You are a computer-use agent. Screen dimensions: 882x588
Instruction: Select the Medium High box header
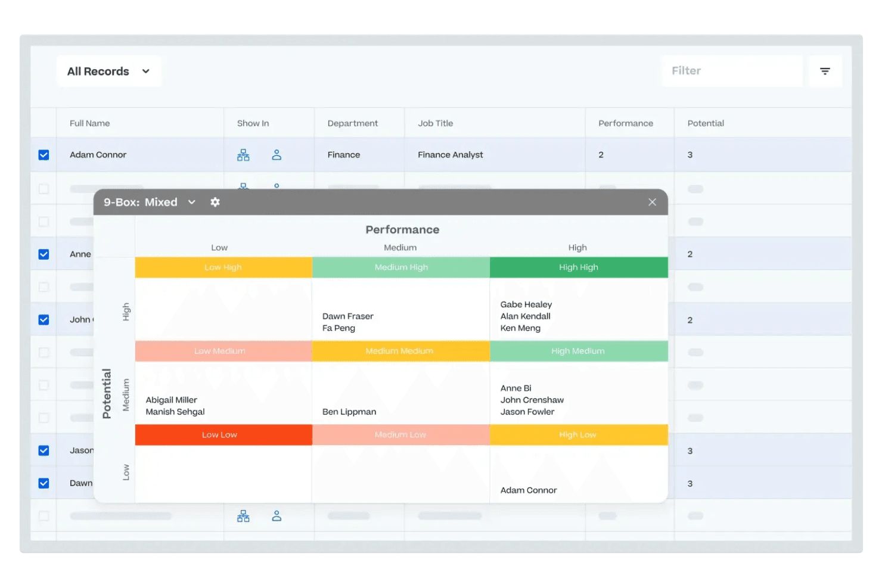(400, 267)
